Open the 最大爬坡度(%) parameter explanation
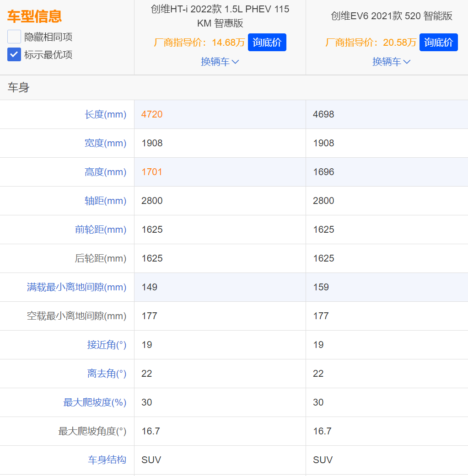 tap(95, 402)
